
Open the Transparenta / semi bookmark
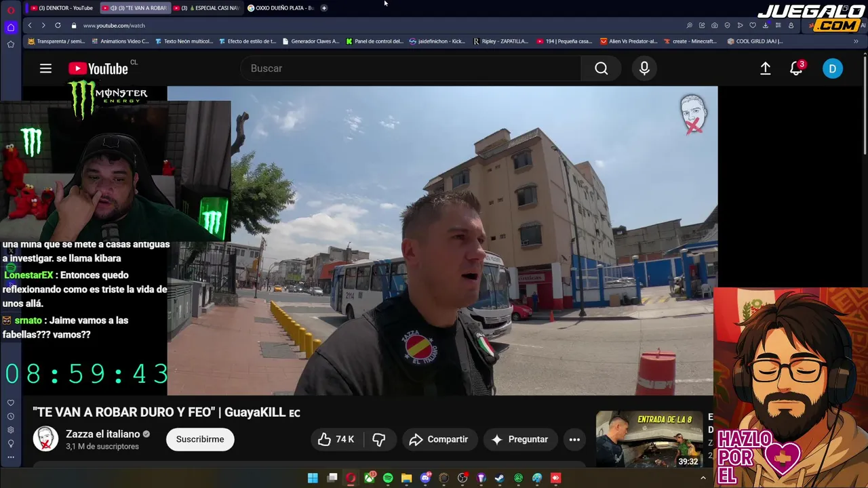click(x=57, y=41)
